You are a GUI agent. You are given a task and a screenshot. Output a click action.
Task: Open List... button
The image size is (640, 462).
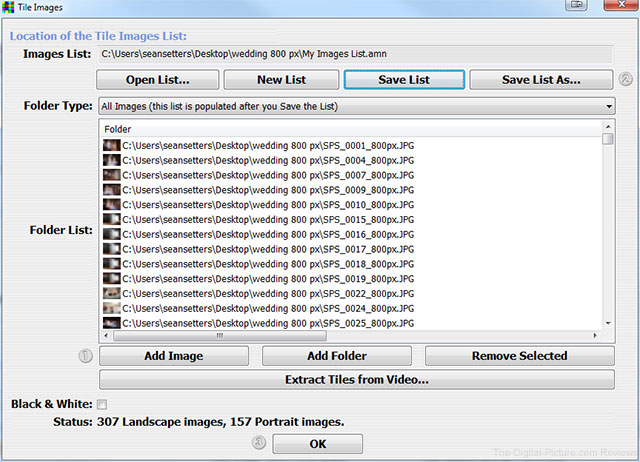pyautogui.click(x=158, y=80)
